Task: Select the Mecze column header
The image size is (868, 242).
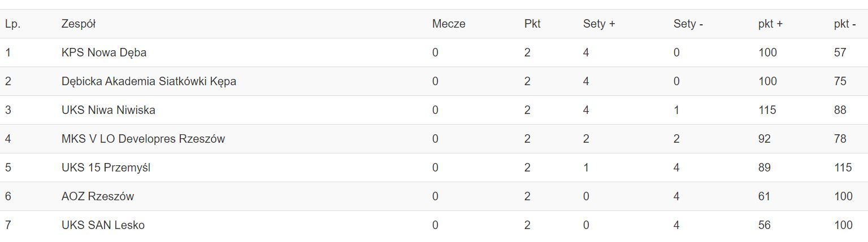Action: pos(449,24)
